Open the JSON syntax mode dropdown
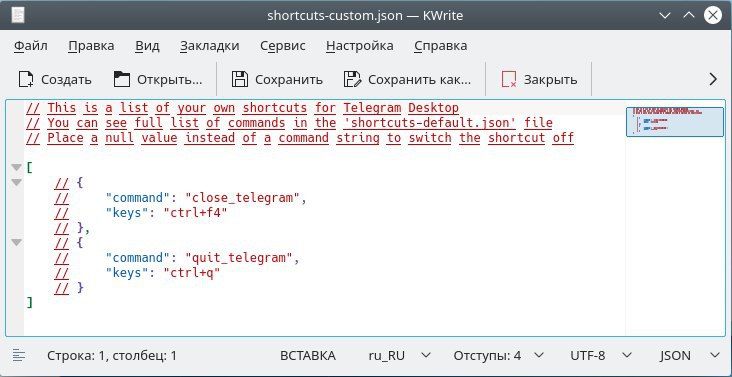This screenshot has height=377, width=732. pyautogui.click(x=690, y=356)
